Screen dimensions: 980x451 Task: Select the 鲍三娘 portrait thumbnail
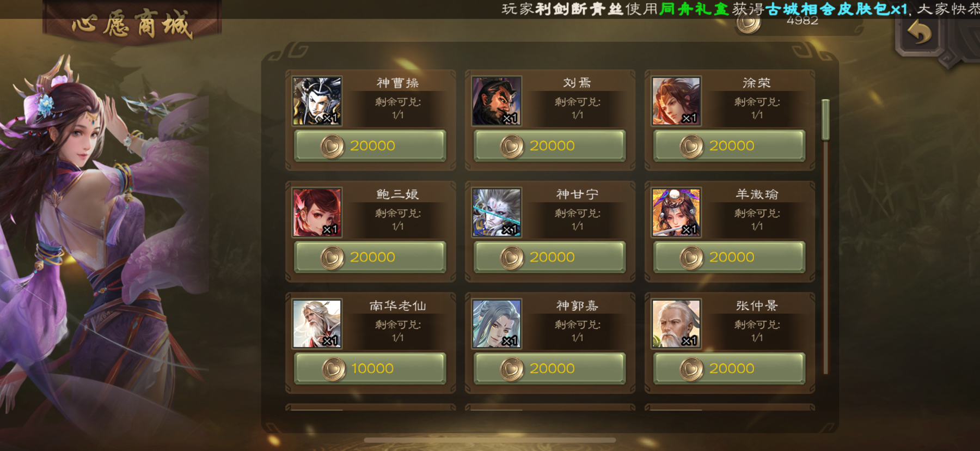pyautogui.click(x=317, y=212)
